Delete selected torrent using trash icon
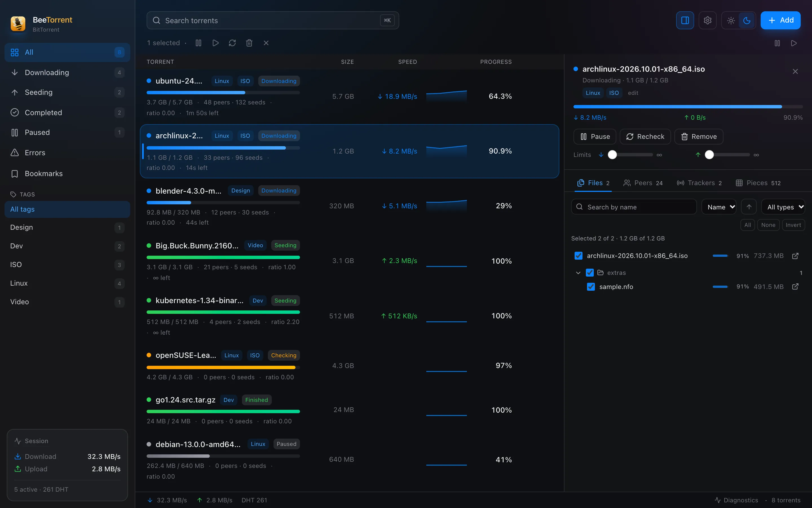 click(x=249, y=43)
